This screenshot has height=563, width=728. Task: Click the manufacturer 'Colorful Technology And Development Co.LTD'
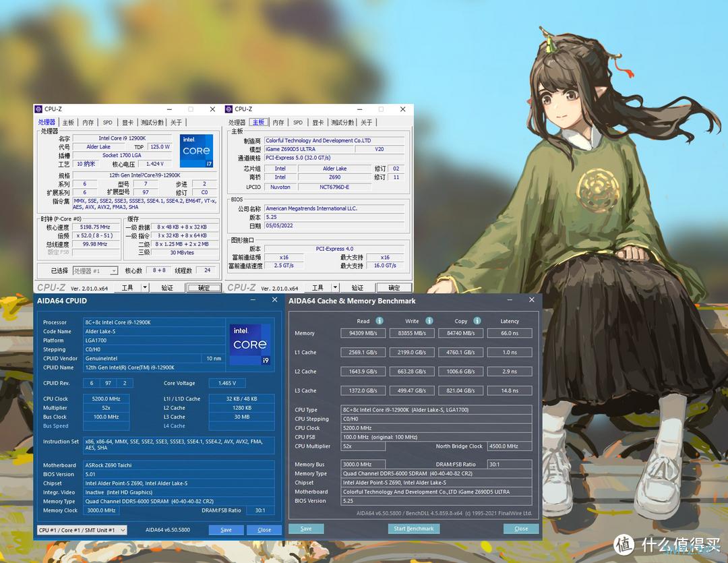tap(334, 140)
